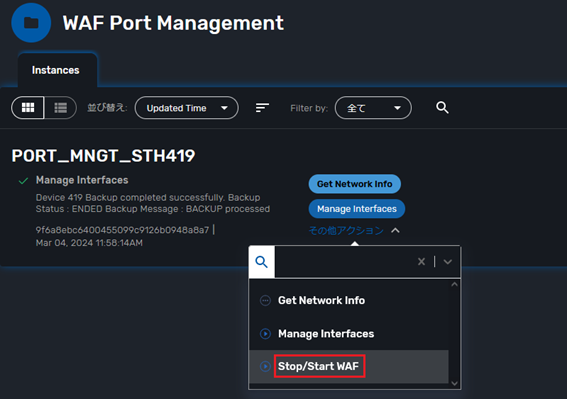567x399 pixels.
Task: Click the play icon beside Stop/Start WAF
Action: 265,366
